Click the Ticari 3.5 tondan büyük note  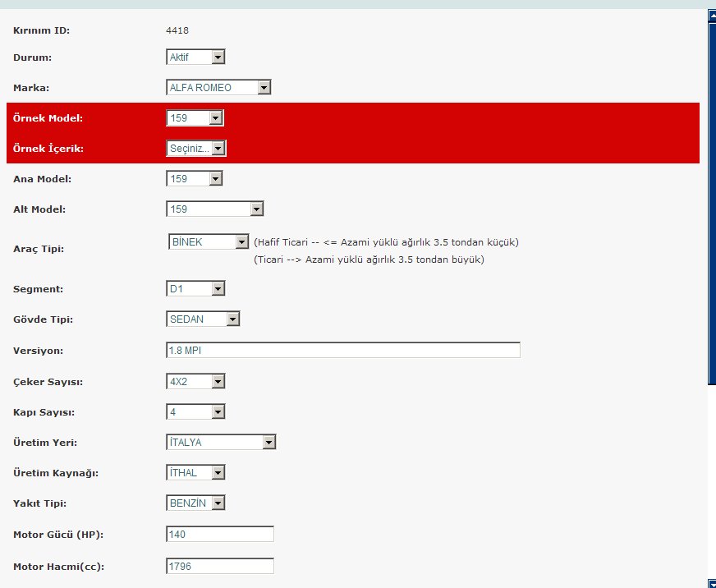[x=369, y=260]
